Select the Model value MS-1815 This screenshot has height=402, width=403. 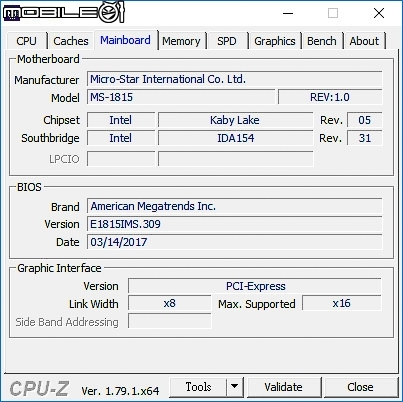click(181, 97)
